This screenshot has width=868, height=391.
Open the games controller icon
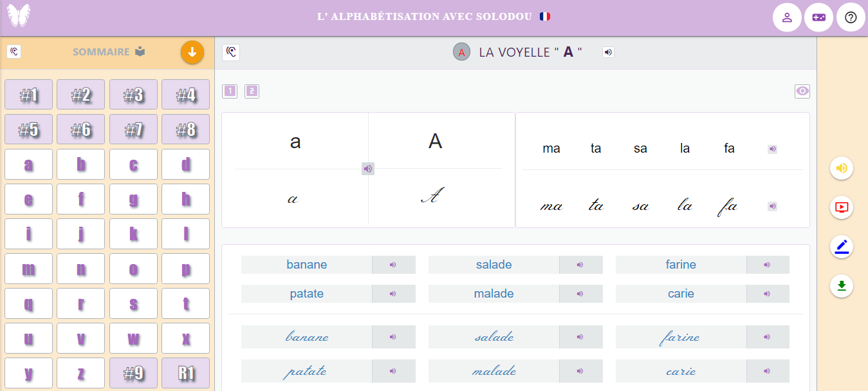pos(818,17)
